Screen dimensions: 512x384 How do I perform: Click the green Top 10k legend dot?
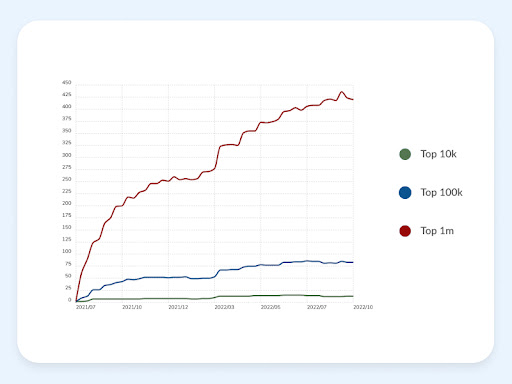405,154
